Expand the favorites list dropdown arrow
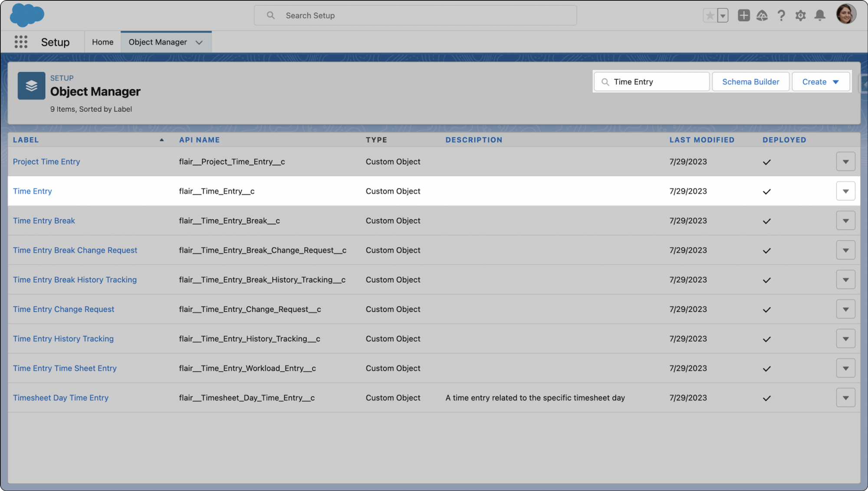This screenshot has height=491, width=868. point(723,16)
